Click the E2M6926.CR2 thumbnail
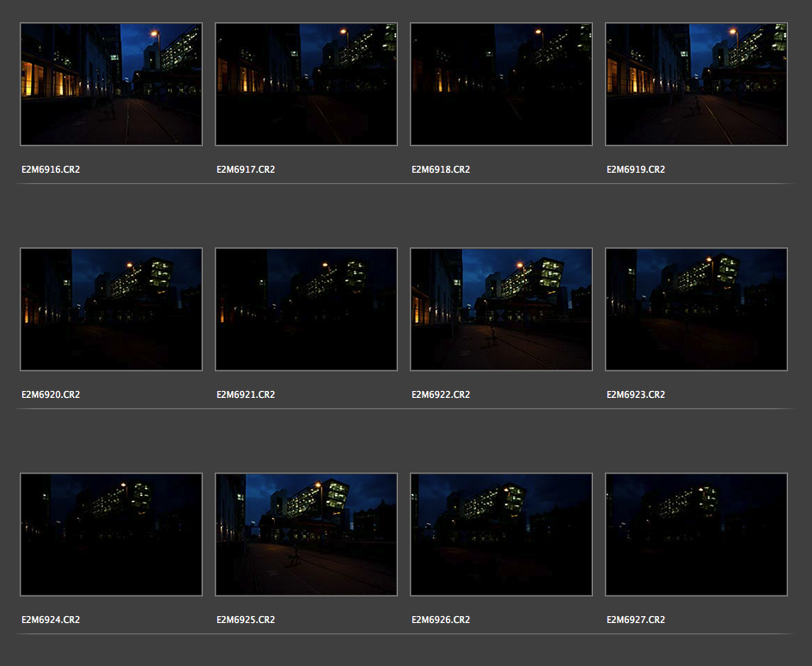812x666 pixels. pyautogui.click(x=501, y=535)
